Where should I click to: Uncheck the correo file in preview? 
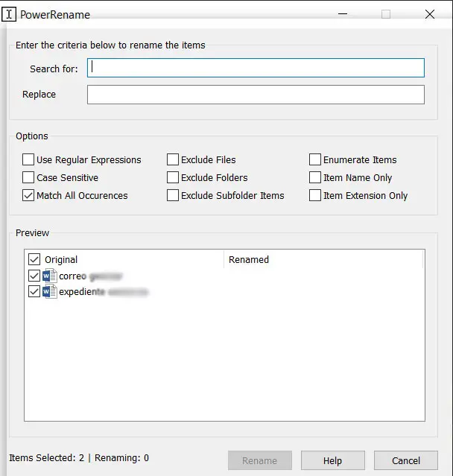click(x=34, y=276)
